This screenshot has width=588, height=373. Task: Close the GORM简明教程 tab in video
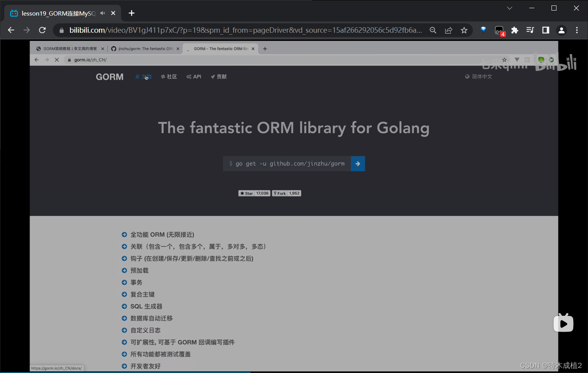(x=103, y=49)
